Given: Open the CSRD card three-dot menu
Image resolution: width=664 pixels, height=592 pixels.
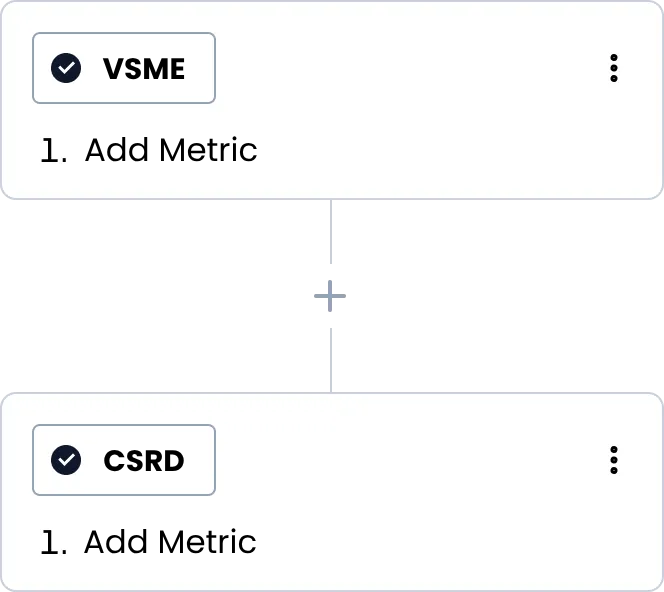Looking at the screenshot, I should point(613,460).
